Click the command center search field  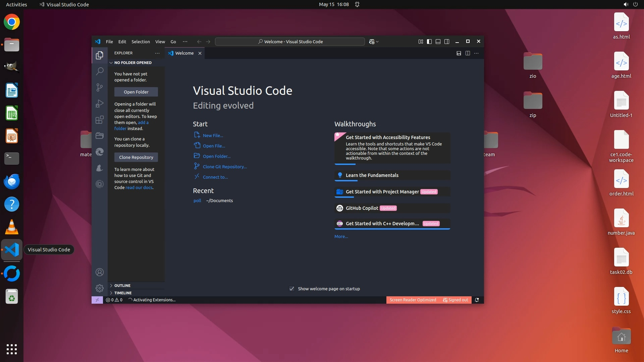[x=290, y=42]
